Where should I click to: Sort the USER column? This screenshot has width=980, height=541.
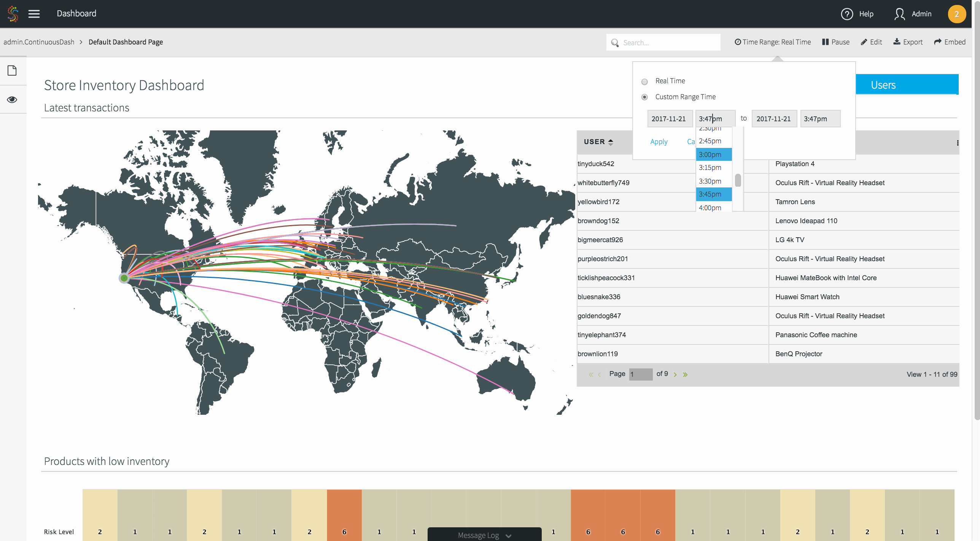click(x=598, y=142)
